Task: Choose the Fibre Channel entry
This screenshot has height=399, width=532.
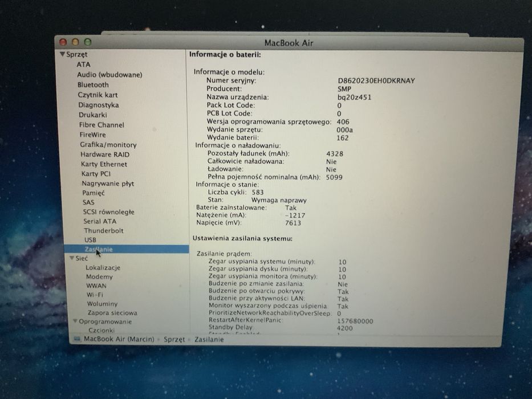Action: 101,125
